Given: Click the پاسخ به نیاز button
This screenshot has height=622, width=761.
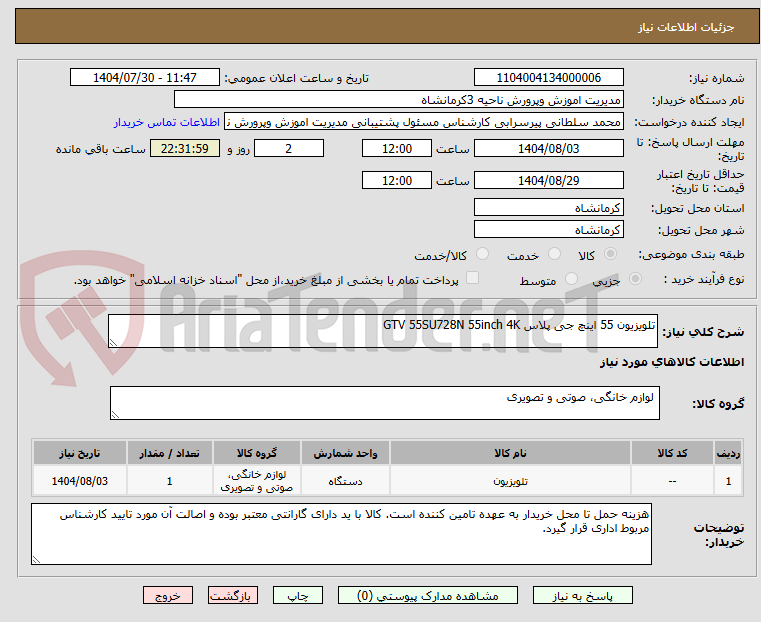Looking at the screenshot, I should pos(582,595).
